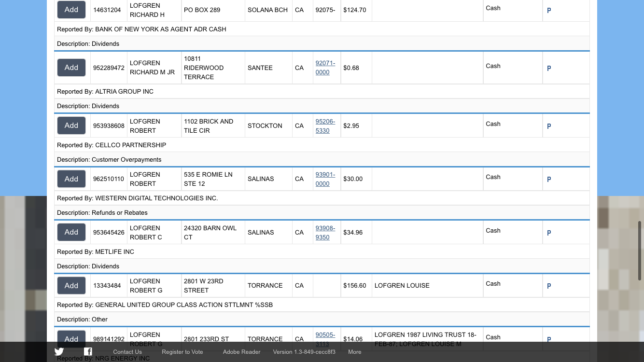Image resolution: width=644 pixels, height=362 pixels.
Task: Open ZIP link 92071-0000
Action: pyautogui.click(x=325, y=68)
